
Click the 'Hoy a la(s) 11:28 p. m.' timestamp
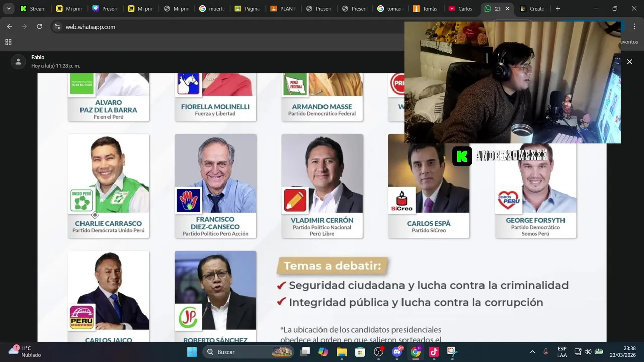[x=56, y=66]
